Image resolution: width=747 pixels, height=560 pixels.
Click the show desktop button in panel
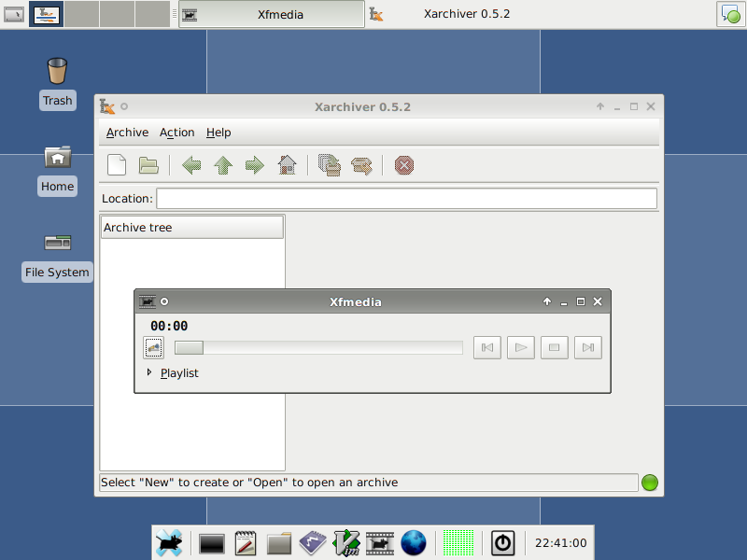(13, 14)
